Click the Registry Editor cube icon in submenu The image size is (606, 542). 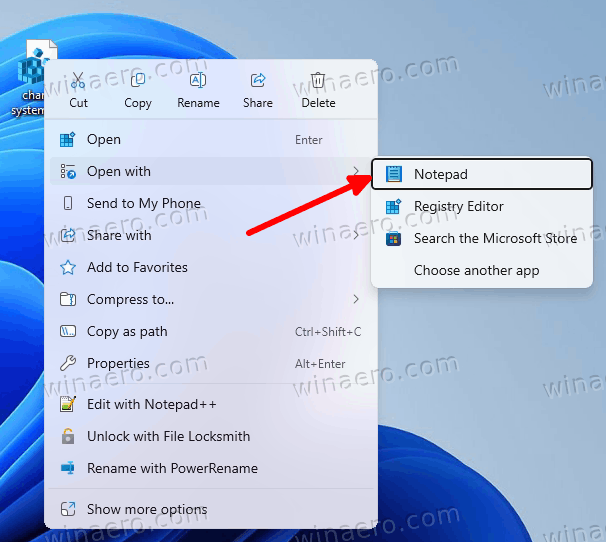pyautogui.click(x=394, y=206)
